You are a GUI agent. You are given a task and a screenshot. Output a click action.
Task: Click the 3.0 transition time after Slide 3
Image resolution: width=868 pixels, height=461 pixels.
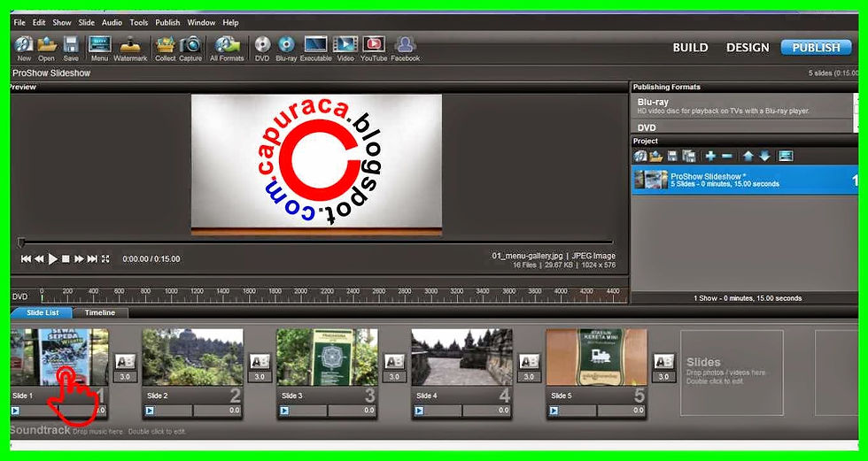click(x=394, y=377)
